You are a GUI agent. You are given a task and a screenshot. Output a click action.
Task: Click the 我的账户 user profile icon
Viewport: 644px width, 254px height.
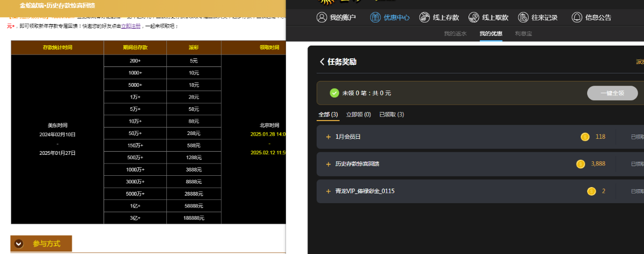(322, 17)
